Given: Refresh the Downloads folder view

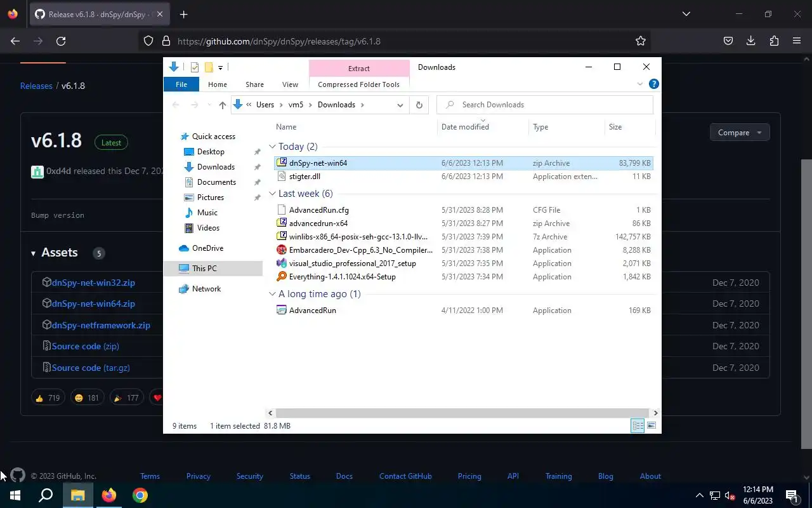Looking at the screenshot, I should pyautogui.click(x=419, y=105).
